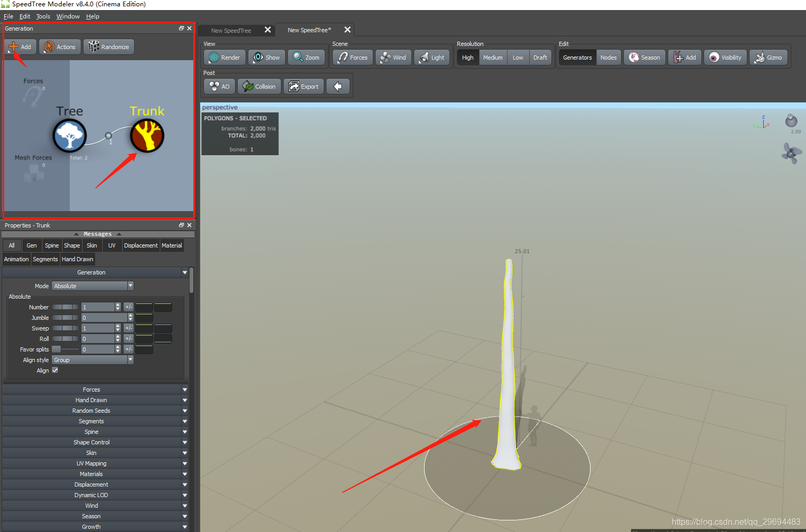
Task: Expand the Random Seeds section
Action: tap(95, 411)
